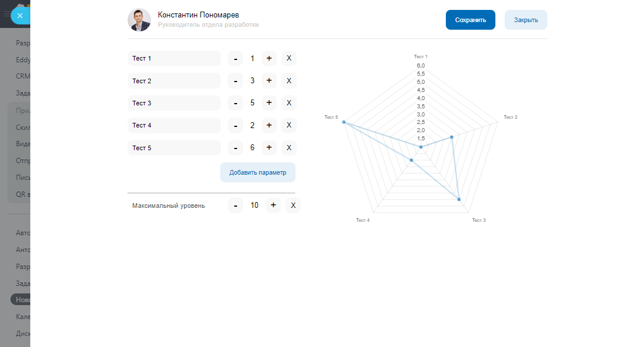This screenshot has height=347, width=644.
Task: Increase Тест 3 value with plus
Action: (269, 103)
